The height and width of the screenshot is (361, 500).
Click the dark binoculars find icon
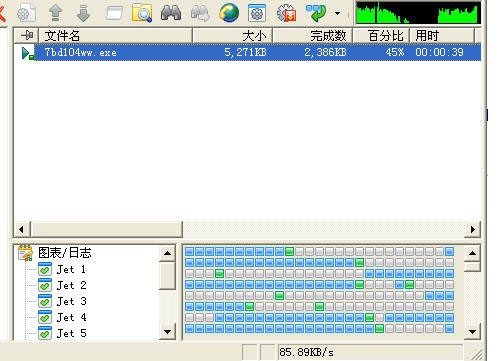[171, 13]
